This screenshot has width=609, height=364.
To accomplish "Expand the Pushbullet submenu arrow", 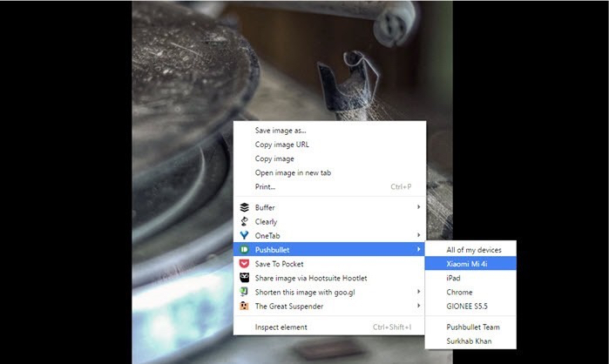I will [419, 250].
